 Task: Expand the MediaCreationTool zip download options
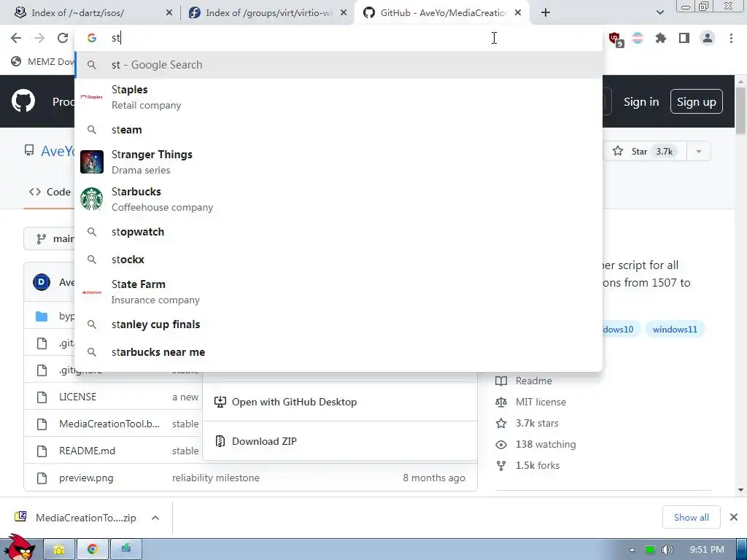point(155,518)
